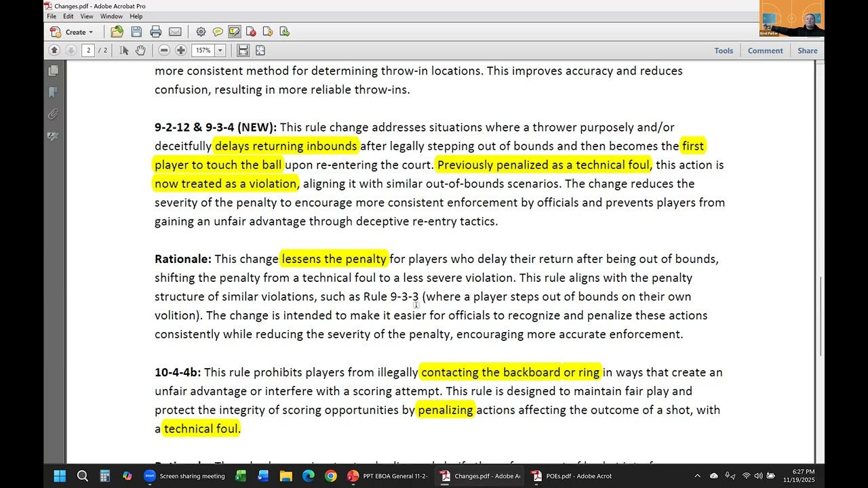
Task: Send the file by email envelope icon
Action: pyautogui.click(x=175, y=32)
